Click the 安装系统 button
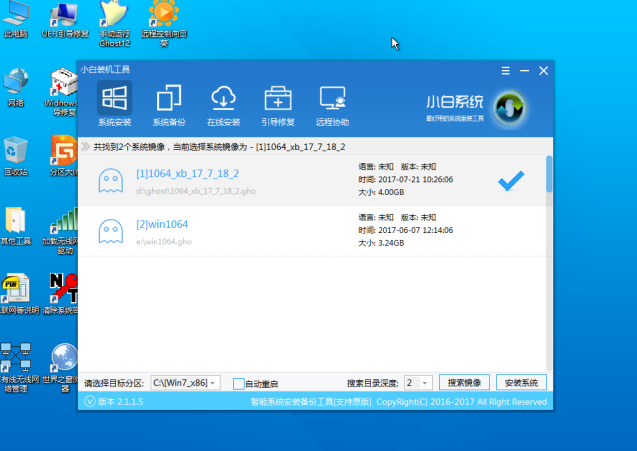This screenshot has width=637, height=451. [x=521, y=383]
